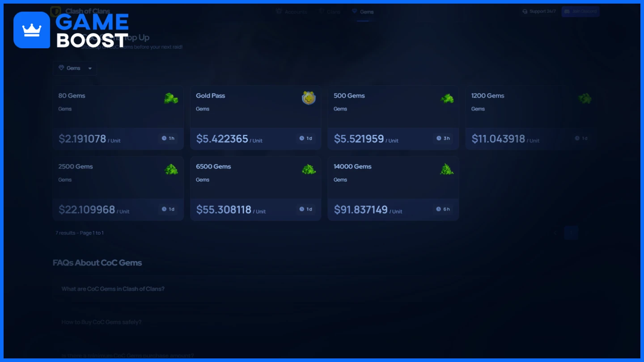Screen dimensions: 644x362
Task: Select the 1200 Gems product title
Action: coord(488,96)
